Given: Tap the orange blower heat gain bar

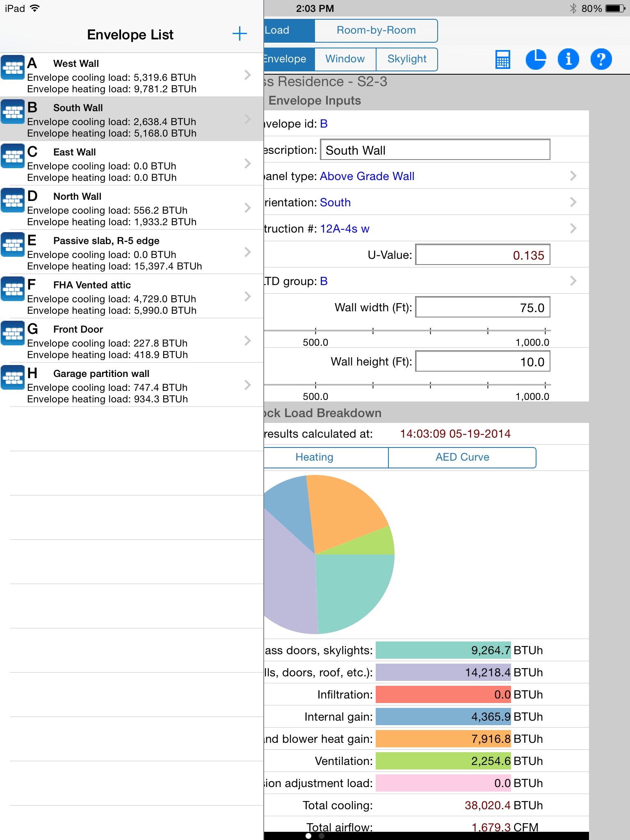Looking at the screenshot, I should [443, 739].
